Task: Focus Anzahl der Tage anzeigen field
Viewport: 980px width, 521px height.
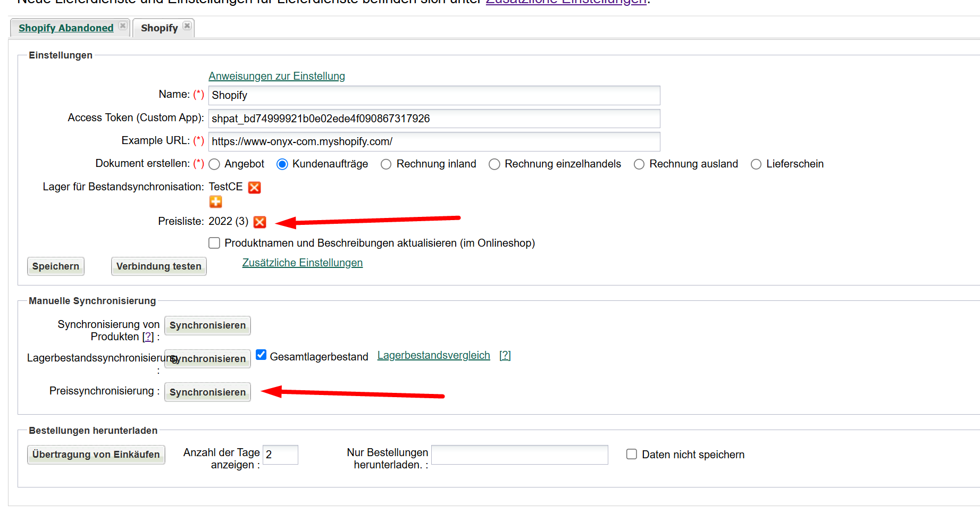Action: pyautogui.click(x=280, y=455)
